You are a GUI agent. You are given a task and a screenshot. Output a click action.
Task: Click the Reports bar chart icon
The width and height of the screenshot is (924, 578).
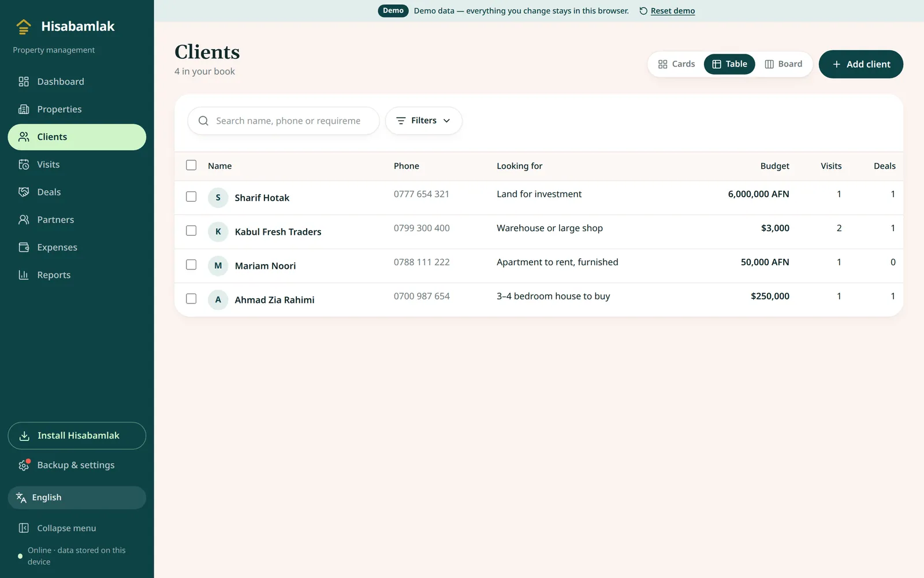(x=24, y=275)
